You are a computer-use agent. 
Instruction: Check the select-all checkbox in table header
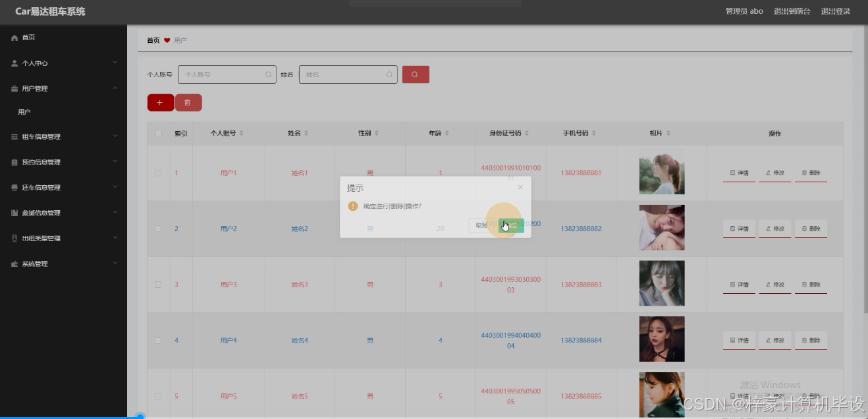(158, 133)
